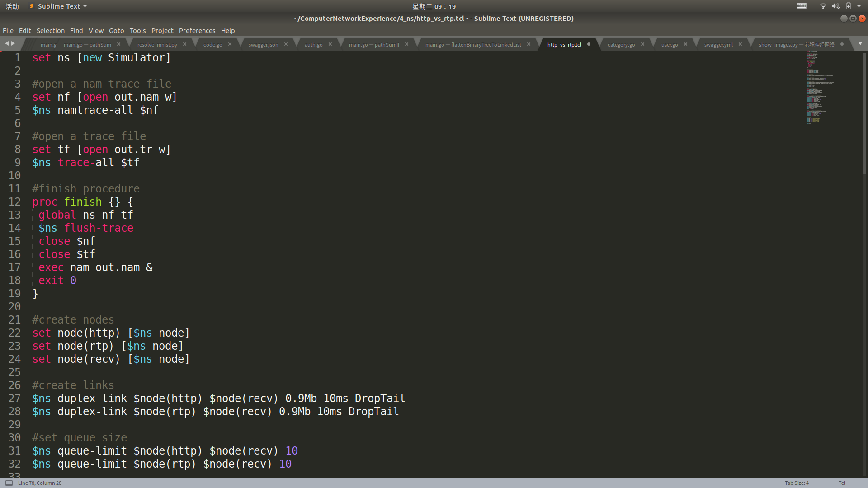Toggle side bar icon in status bar
868x488 pixels.
point(9,483)
